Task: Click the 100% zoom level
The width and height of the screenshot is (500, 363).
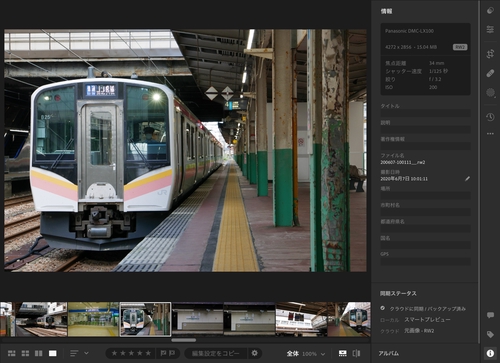Action: [309, 354]
